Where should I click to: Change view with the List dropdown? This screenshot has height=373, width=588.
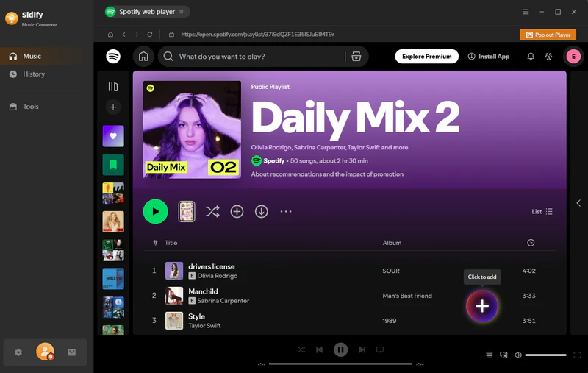pyautogui.click(x=542, y=212)
